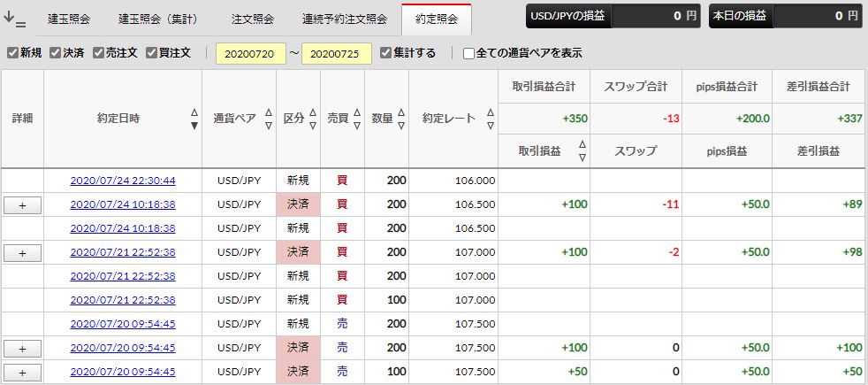The width and height of the screenshot is (868, 385).
Task: Open the 連続予約注文照会 tab
Action: tap(345, 19)
